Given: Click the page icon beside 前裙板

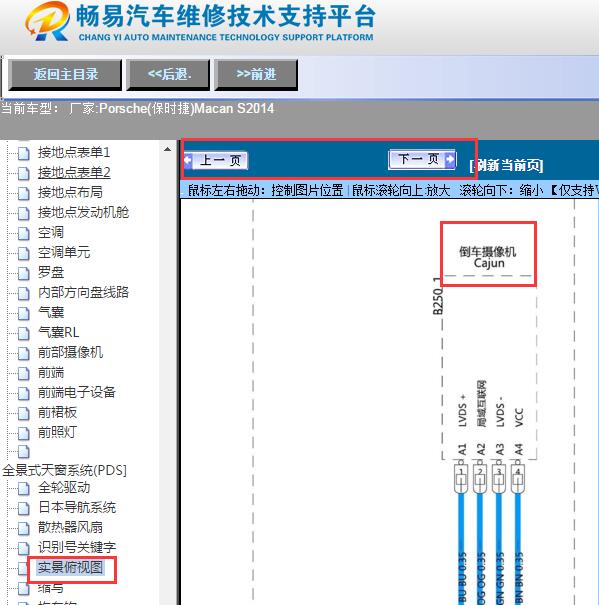Looking at the screenshot, I should point(24,413).
